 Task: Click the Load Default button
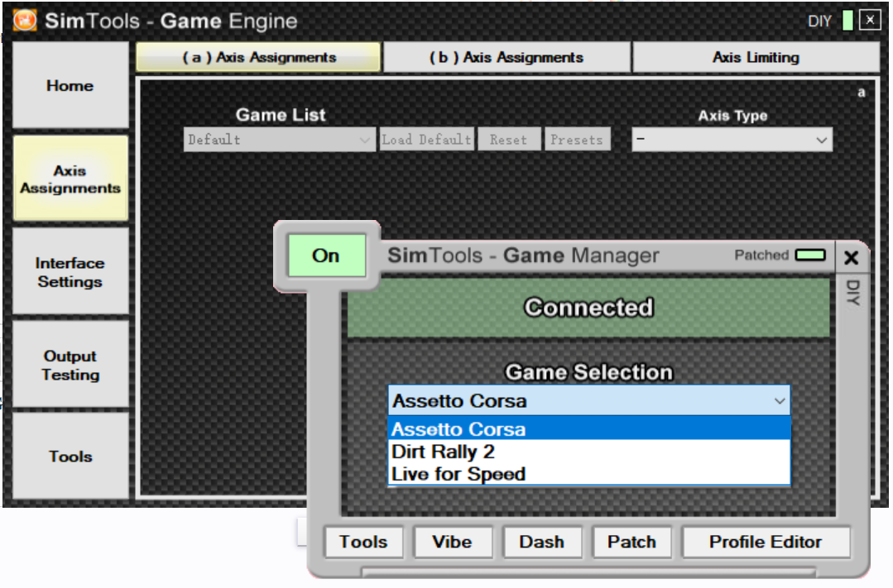tap(426, 140)
